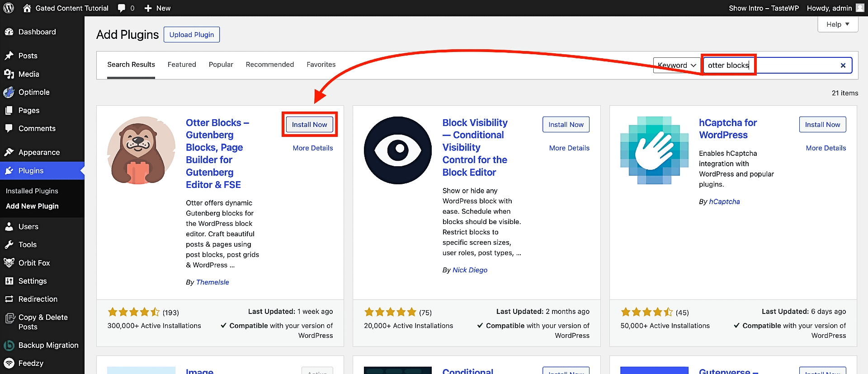
Task: Click the 300,000+ Active Installations text
Action: (x=154, y=326)
